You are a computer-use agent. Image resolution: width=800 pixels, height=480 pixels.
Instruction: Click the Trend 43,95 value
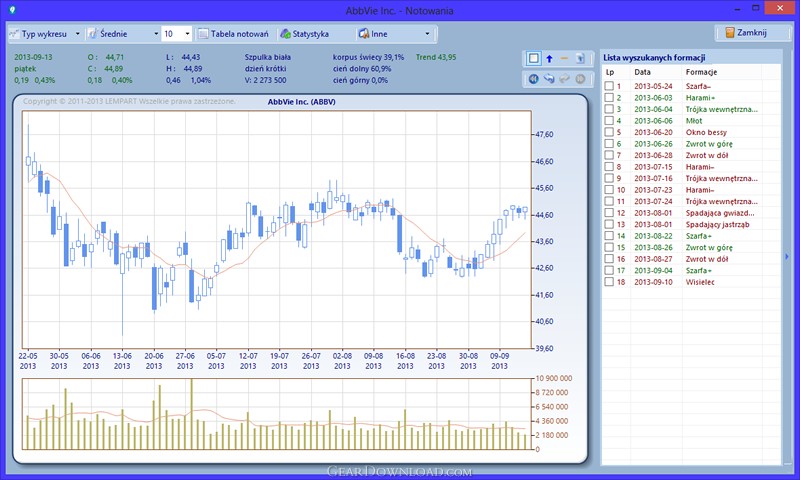pos(436,57)
